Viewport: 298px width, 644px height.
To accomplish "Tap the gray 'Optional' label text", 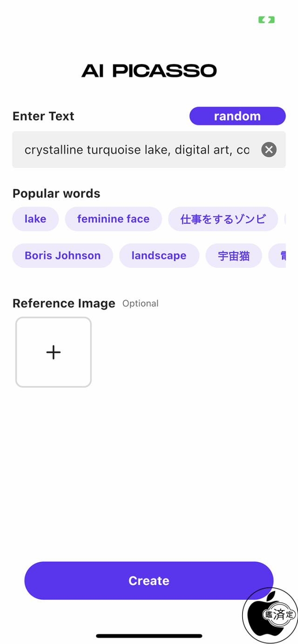I will coord(140,303).
